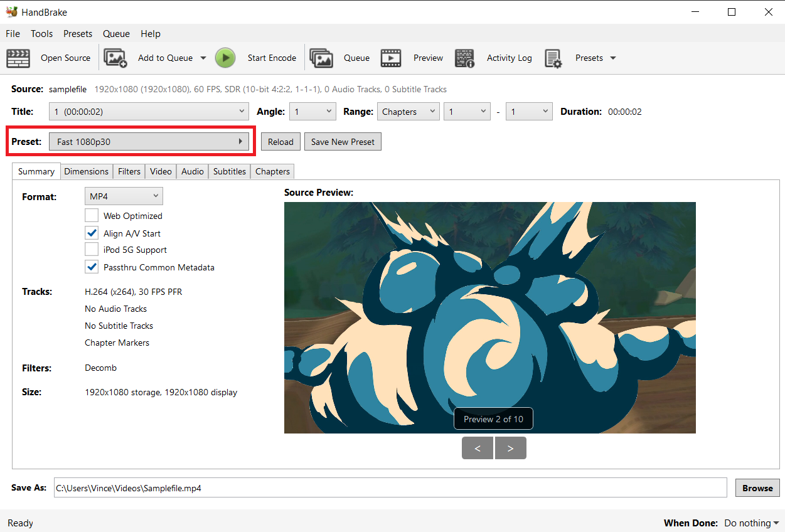785x532 pixels.
Task: Open the Preview window icon
Action: click(391, 58)
